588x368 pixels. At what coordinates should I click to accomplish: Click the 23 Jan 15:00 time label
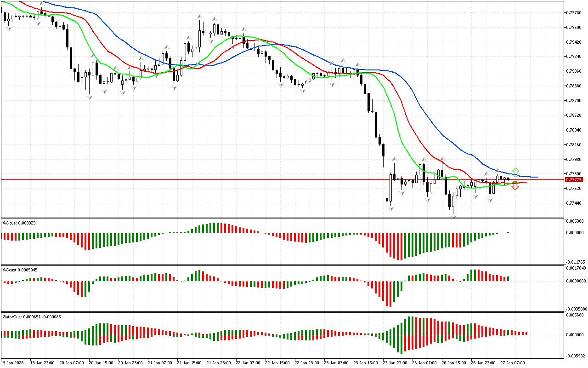pyautogui.click(x=367, y=362)
